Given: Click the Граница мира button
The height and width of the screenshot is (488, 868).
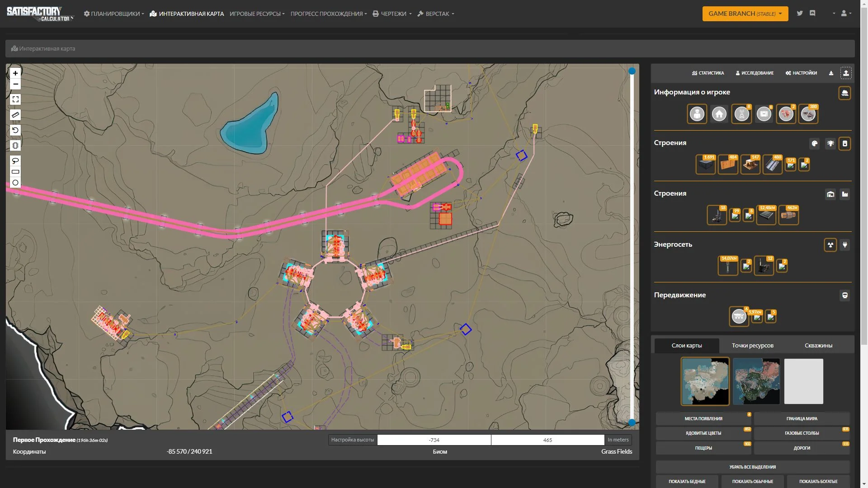Looking at the screenshot, I should 802,418.
